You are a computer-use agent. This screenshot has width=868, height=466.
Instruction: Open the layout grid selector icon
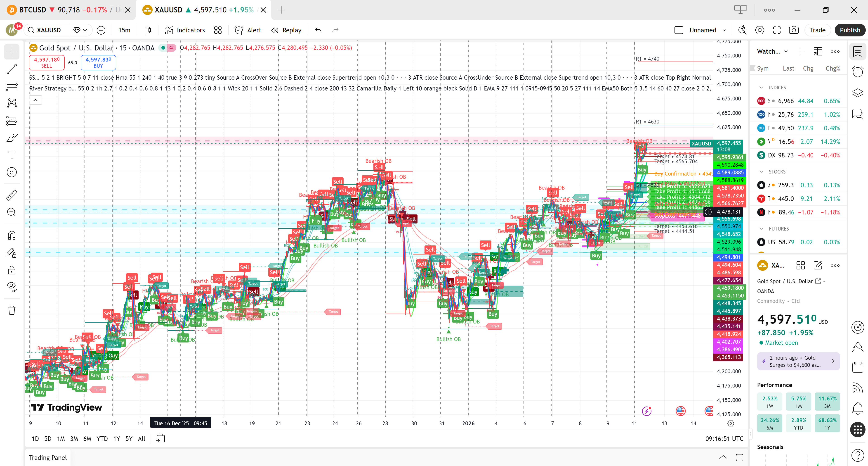point(218,30)
